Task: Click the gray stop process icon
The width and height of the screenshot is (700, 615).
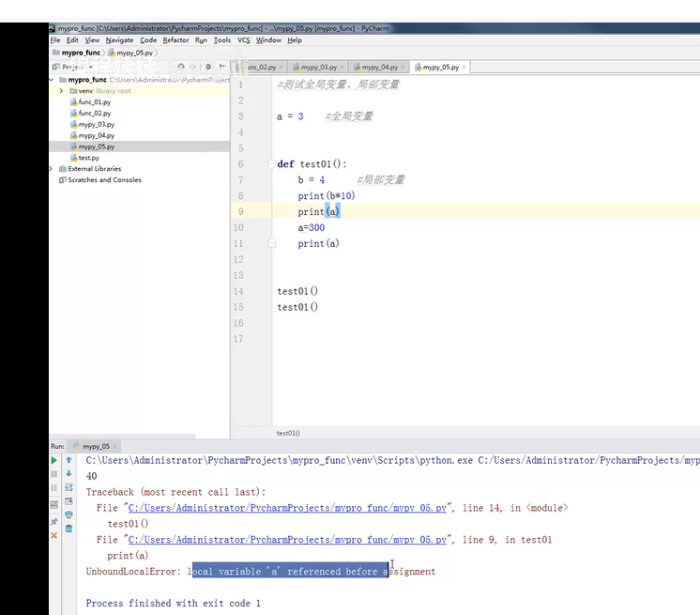Action: (54, 474)
